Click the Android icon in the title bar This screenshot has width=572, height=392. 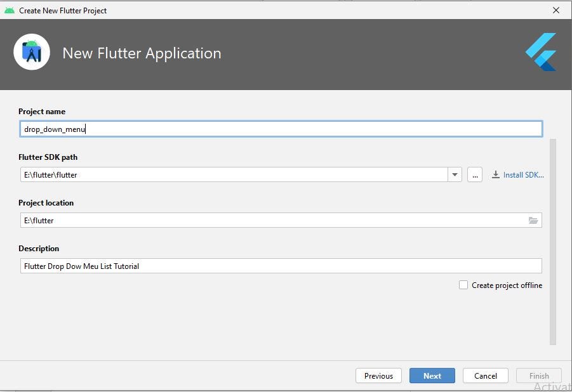click(9, 10)
